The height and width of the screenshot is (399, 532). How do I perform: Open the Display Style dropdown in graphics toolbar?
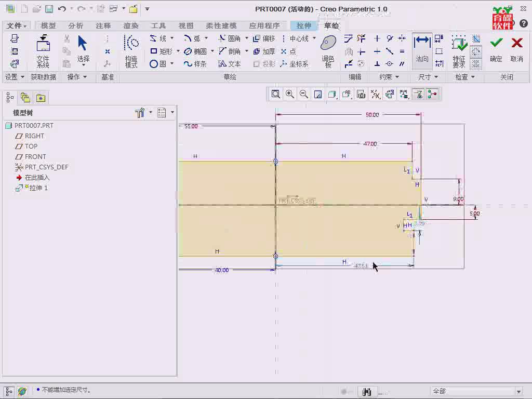pyautogui.click(x=332, y=95)
